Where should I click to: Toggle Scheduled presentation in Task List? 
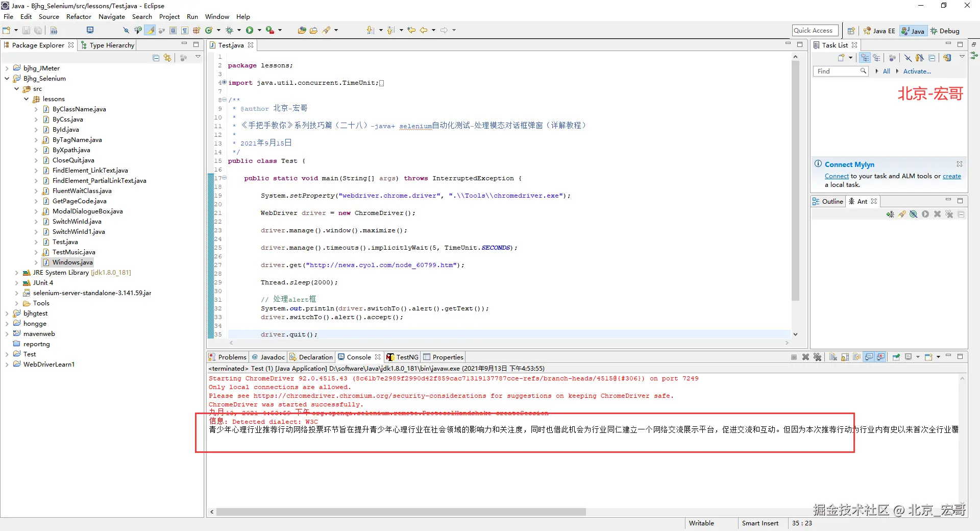click(876, 58)
